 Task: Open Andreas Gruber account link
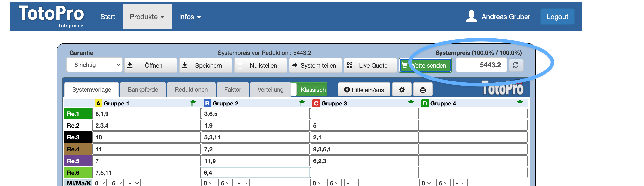click(x=505, y=17)
